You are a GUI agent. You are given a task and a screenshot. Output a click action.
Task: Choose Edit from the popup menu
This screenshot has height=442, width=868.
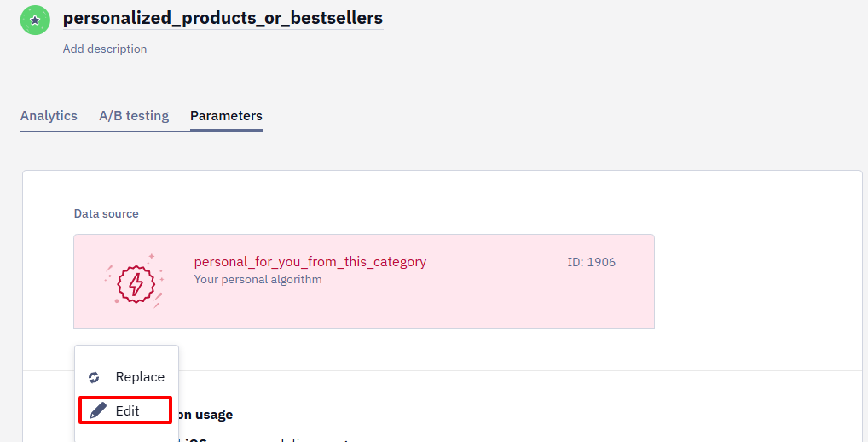click(x=125, y=410)
